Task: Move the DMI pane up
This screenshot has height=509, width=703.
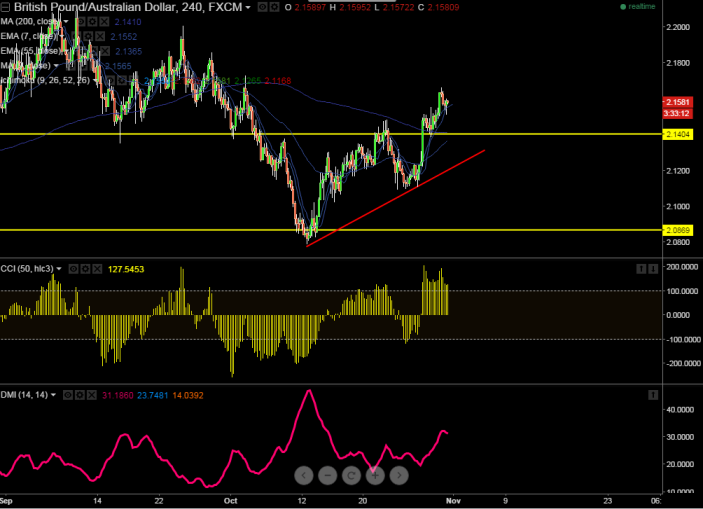Action: [x=653, y=395]
